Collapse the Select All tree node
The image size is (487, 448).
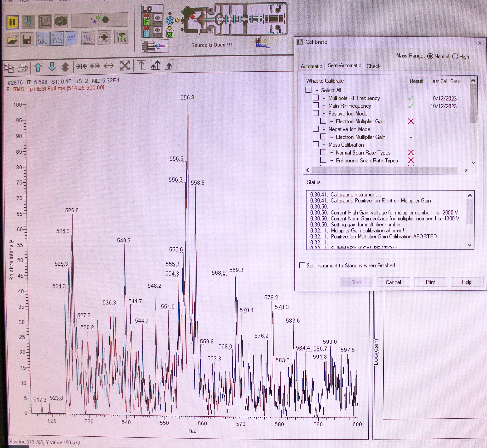317,91
